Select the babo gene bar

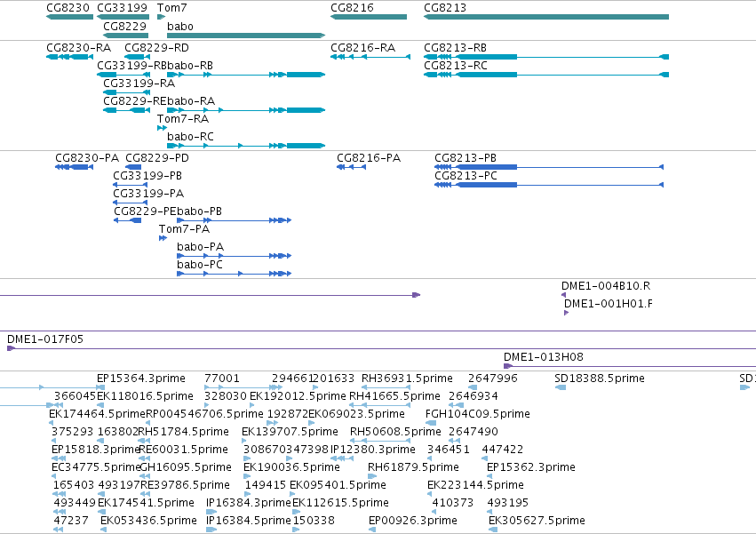tap(246, 36)
